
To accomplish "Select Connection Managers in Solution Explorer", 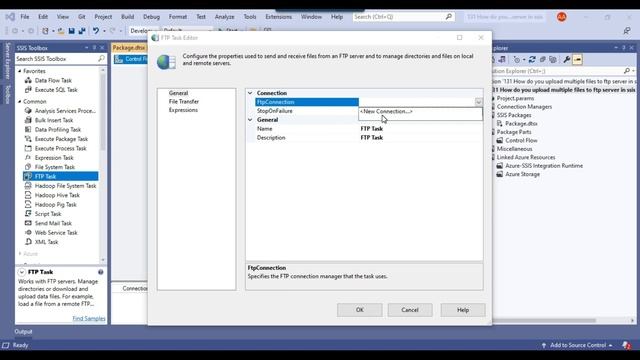I will pyautogui.click(x=524, y=107).
